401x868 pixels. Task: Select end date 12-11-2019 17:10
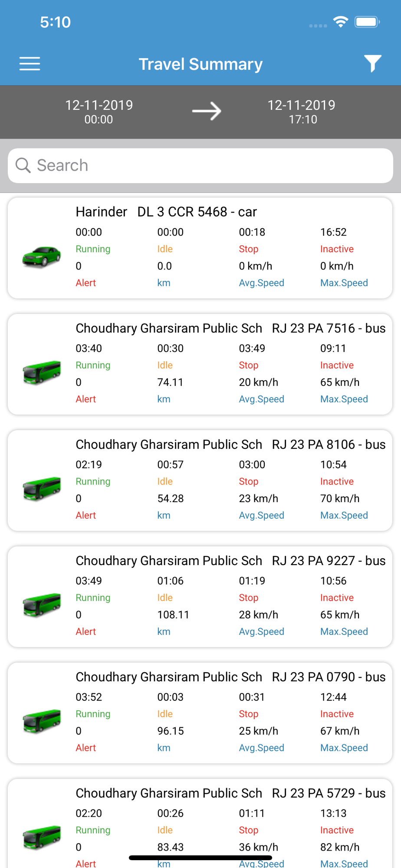[302, 112]
